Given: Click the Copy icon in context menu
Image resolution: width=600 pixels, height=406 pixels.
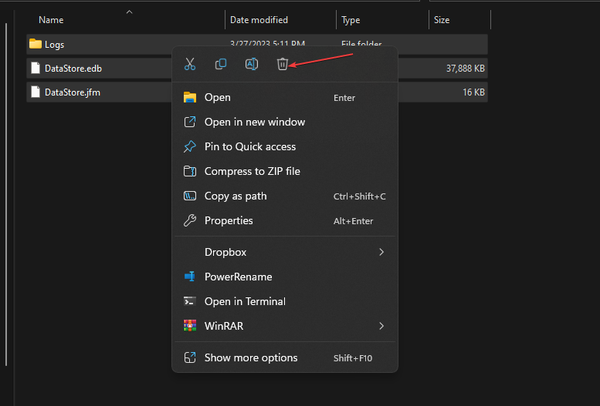Looking at the screenshot, I should (221, 64).
